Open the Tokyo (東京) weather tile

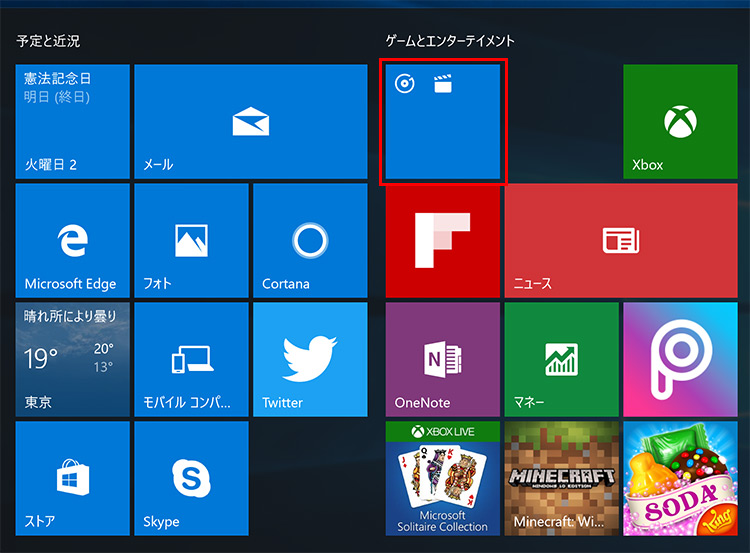tap(72, 359)
